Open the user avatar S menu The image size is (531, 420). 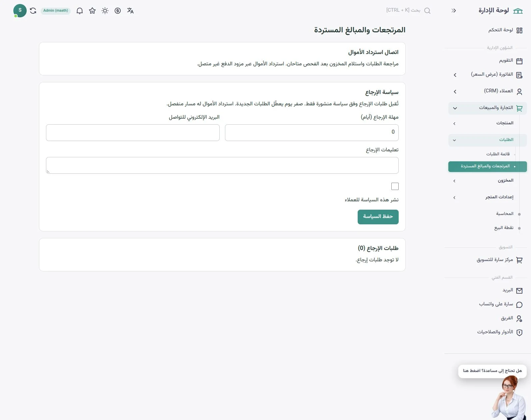point(20,11)
